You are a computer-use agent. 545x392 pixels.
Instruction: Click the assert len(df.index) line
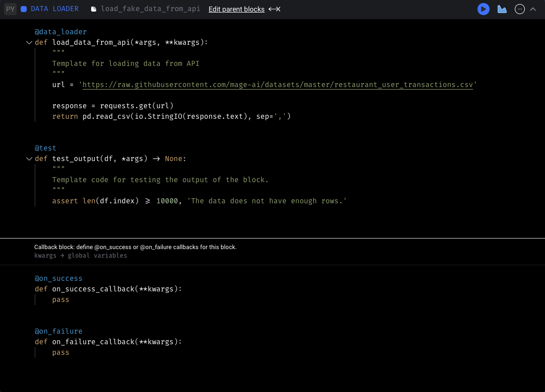click(199, 201)
